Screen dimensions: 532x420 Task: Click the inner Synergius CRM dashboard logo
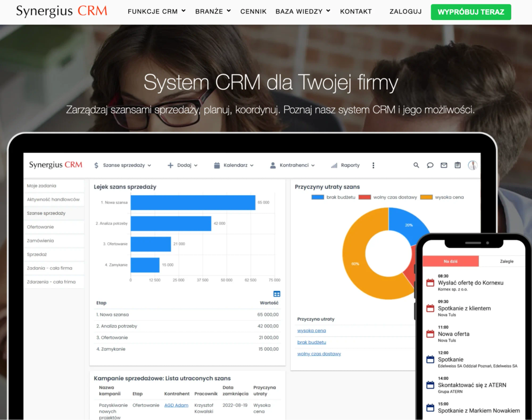[x=56, y=165]
